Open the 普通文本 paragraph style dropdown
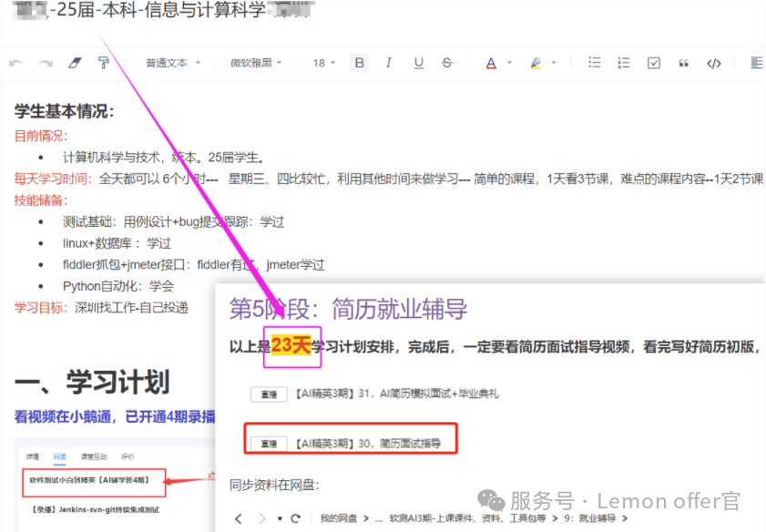 point(170,63)
